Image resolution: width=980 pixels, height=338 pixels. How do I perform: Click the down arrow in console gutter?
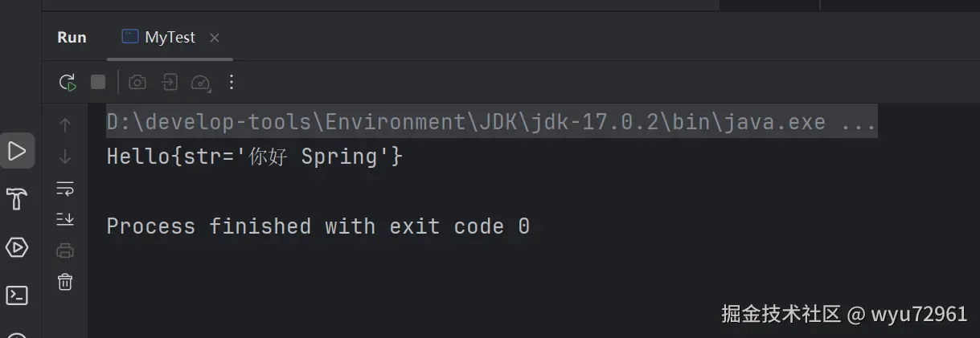click(65, 157)
